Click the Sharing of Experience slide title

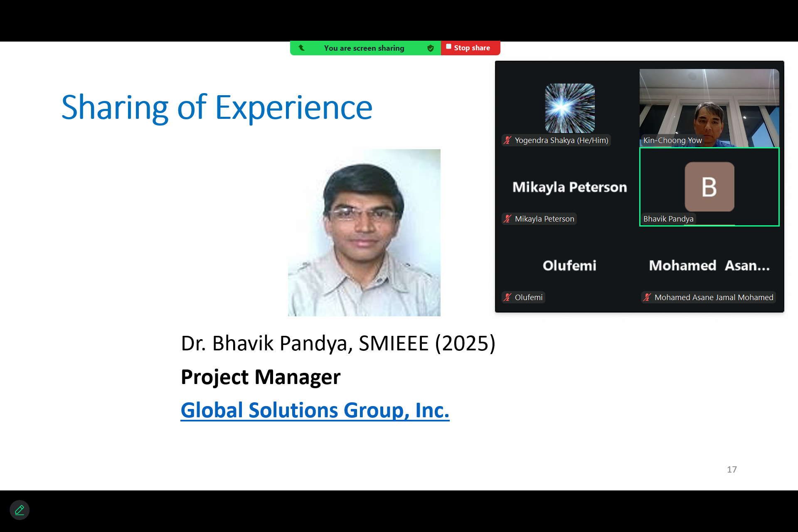217,108
